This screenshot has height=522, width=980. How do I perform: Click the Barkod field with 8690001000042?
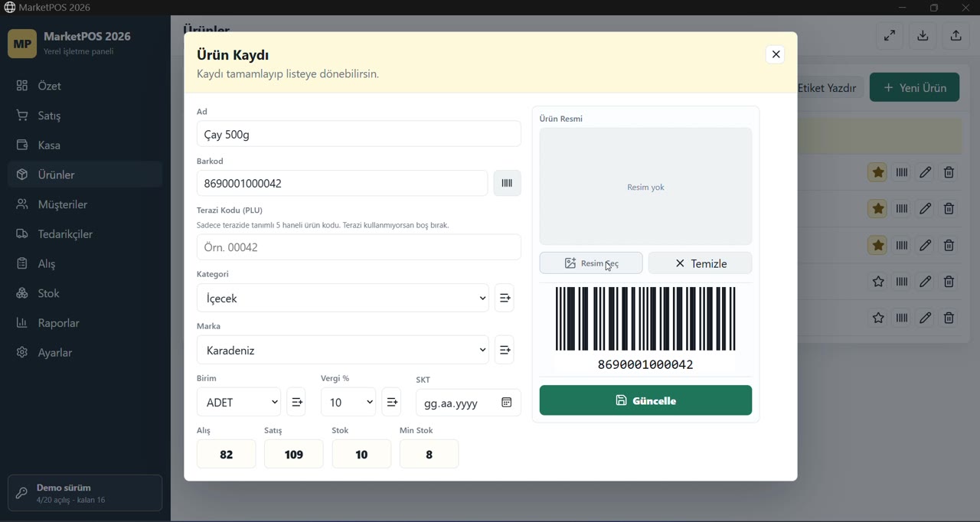(x=341, y=183)
